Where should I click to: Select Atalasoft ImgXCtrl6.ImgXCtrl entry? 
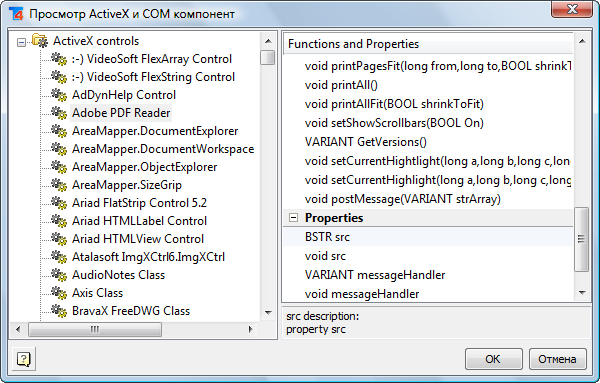148,257
